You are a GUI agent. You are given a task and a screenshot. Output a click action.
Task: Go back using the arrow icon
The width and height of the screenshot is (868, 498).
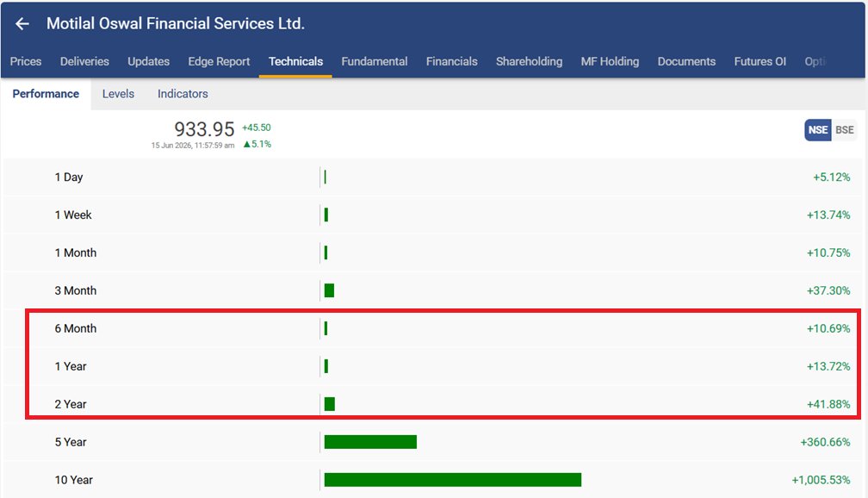22,24
